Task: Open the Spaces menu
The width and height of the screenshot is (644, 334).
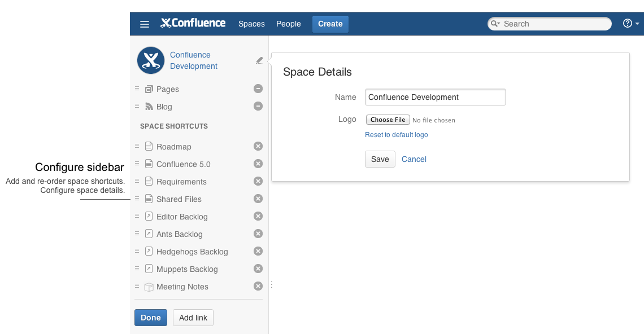Action: coord(251,24)
